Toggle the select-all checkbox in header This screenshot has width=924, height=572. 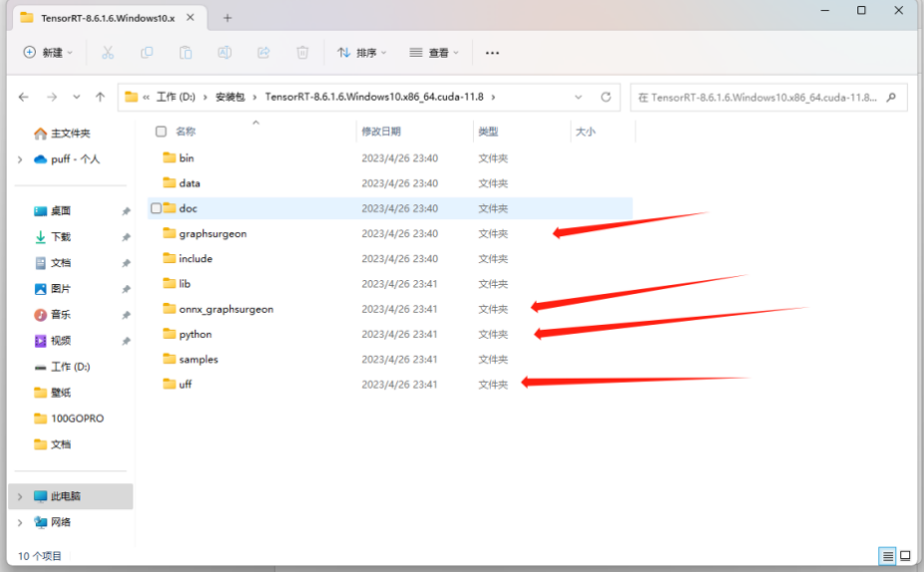coord(161,131)
